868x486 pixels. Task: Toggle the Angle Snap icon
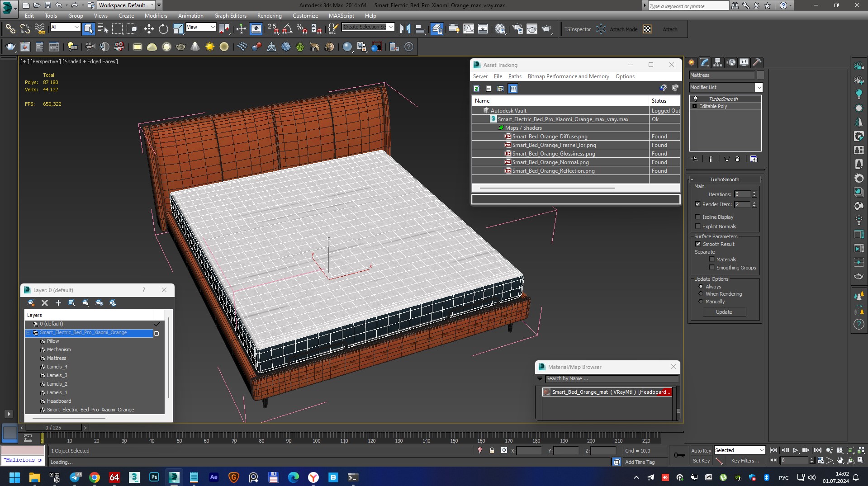pyautogui.click(x=287, y=29)
